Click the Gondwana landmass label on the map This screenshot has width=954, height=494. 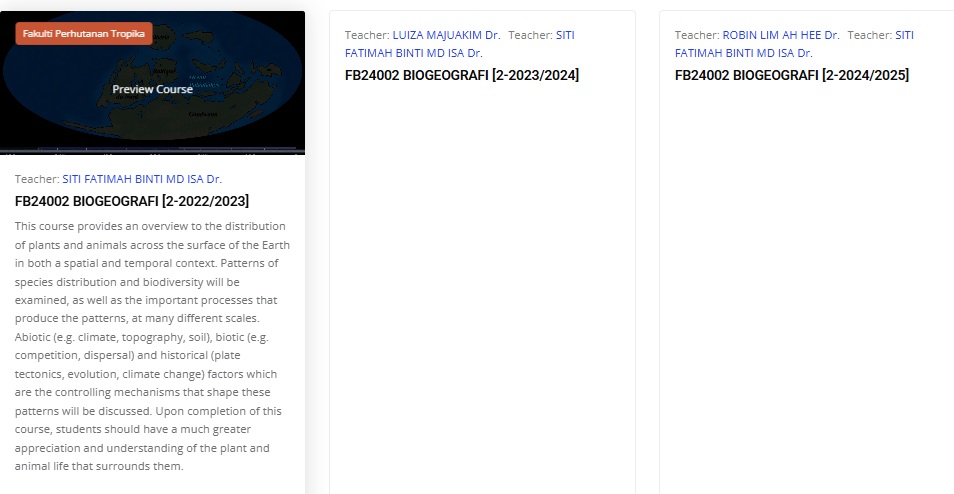[203, 113]
